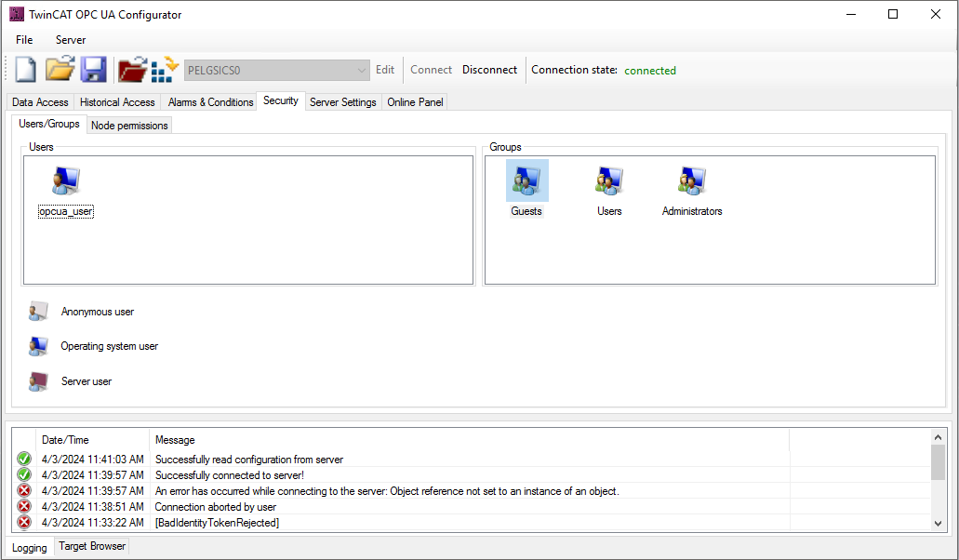Switch to the Target Browser tab
This screenshot has height=560, width=959.
tap(92, 547)
